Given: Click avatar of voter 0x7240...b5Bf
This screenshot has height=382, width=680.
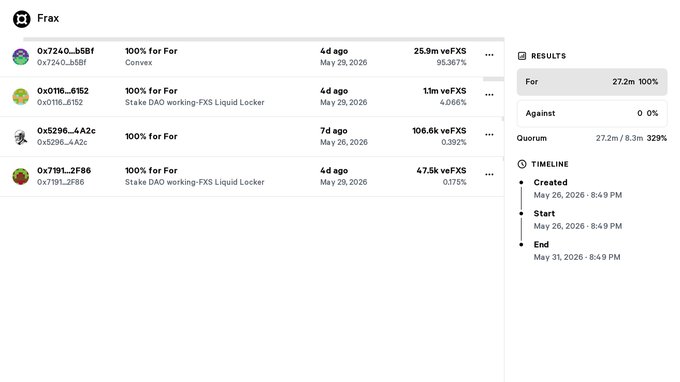Looking at the screenshot, I should point(21,57).
